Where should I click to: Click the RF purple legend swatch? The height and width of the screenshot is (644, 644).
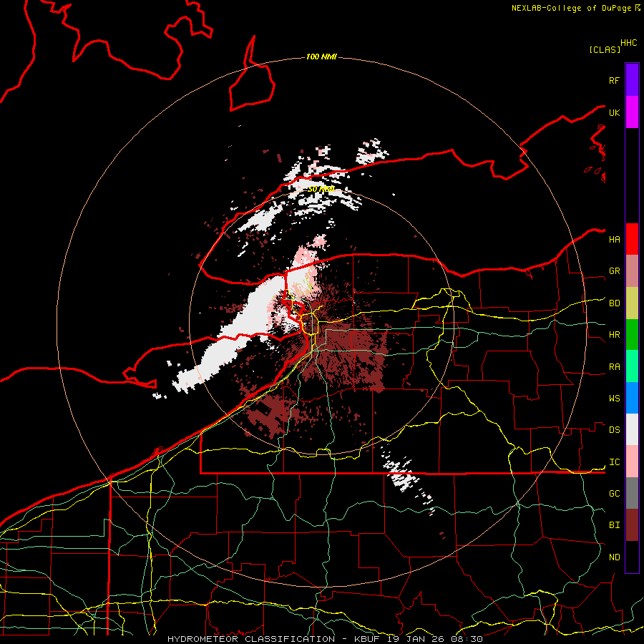632,80
